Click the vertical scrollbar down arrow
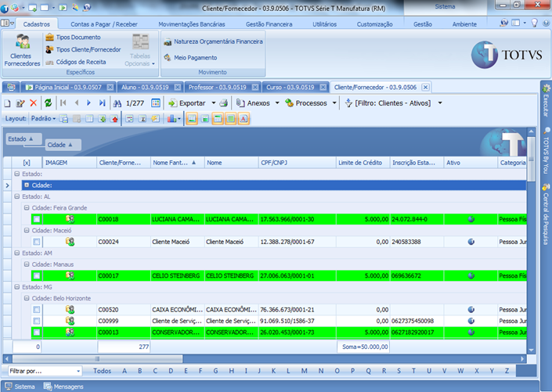 pos(531,350)
